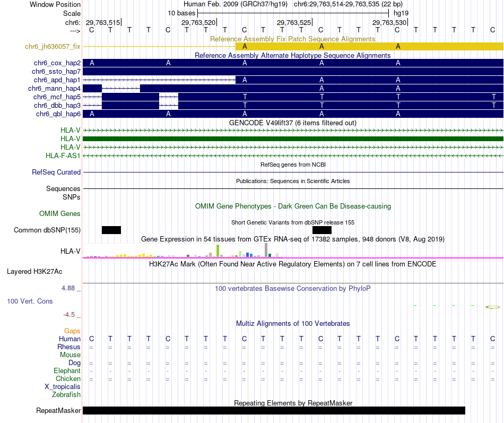Click the 29,763,530 coordinate tick label

389,22
